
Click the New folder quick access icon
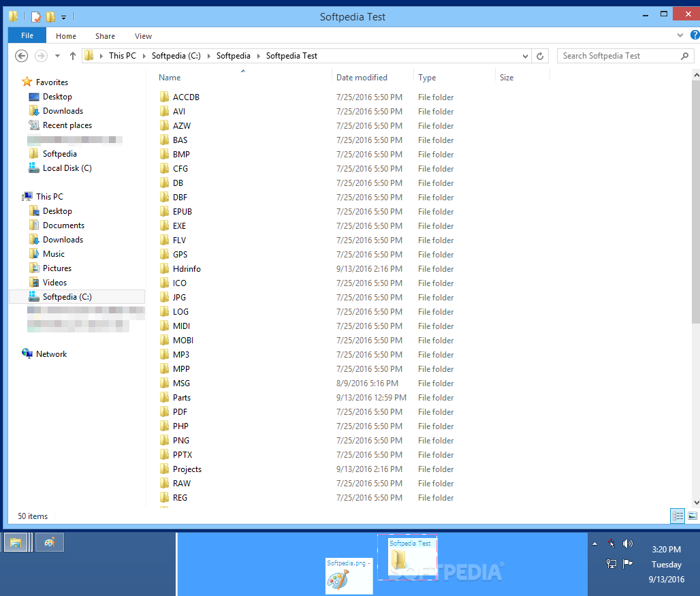50,17
